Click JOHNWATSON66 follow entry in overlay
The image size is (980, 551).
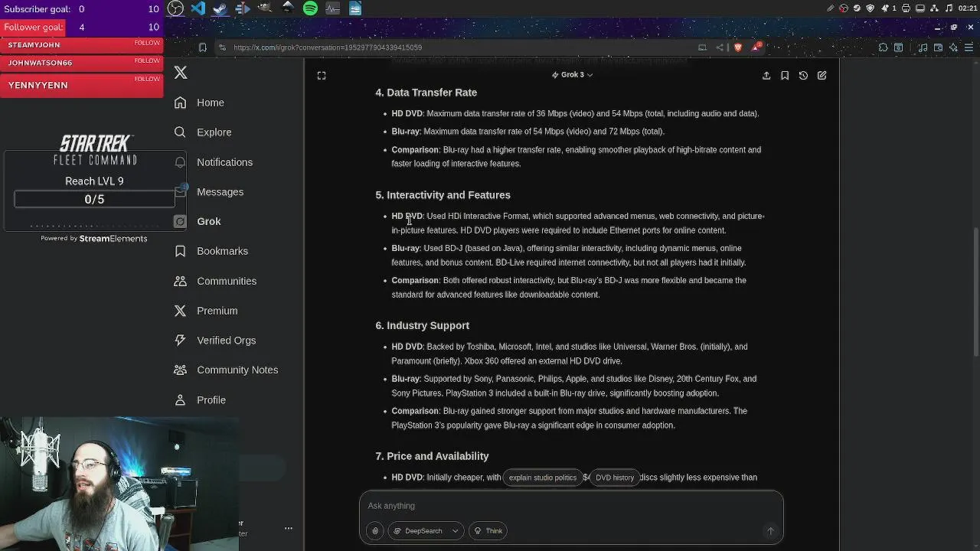[x=82, y=64]
